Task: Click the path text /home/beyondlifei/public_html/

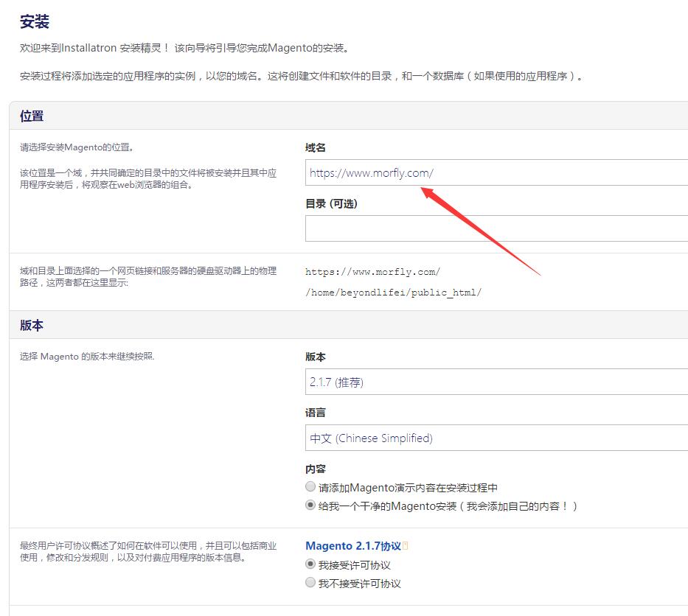Action: [393, 293]
